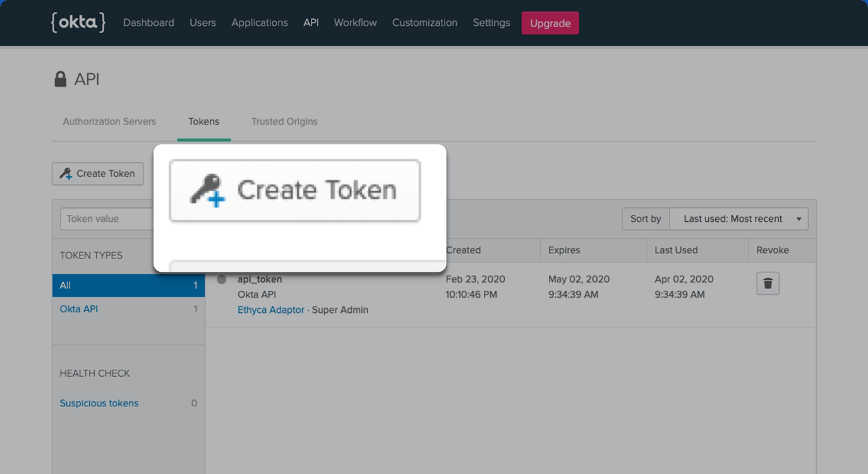Open the Applications menu
868x474 pixels.
click(260, 23)
